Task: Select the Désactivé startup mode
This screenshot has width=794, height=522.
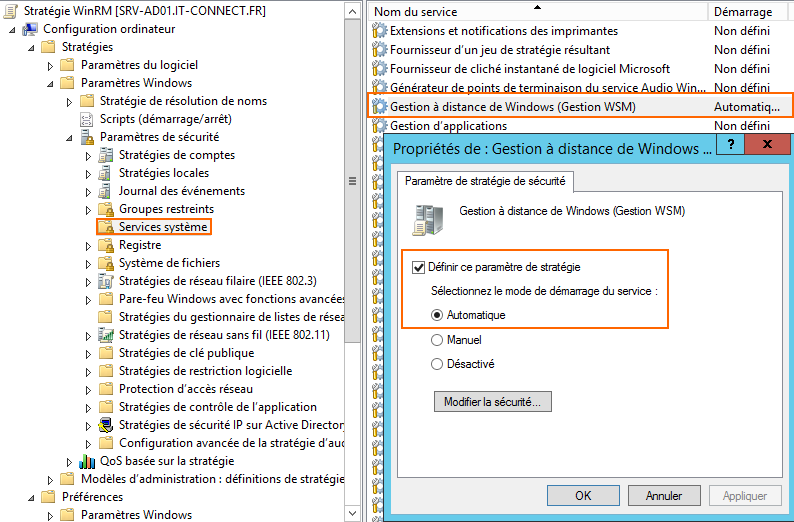Action: tap(436, 364)
